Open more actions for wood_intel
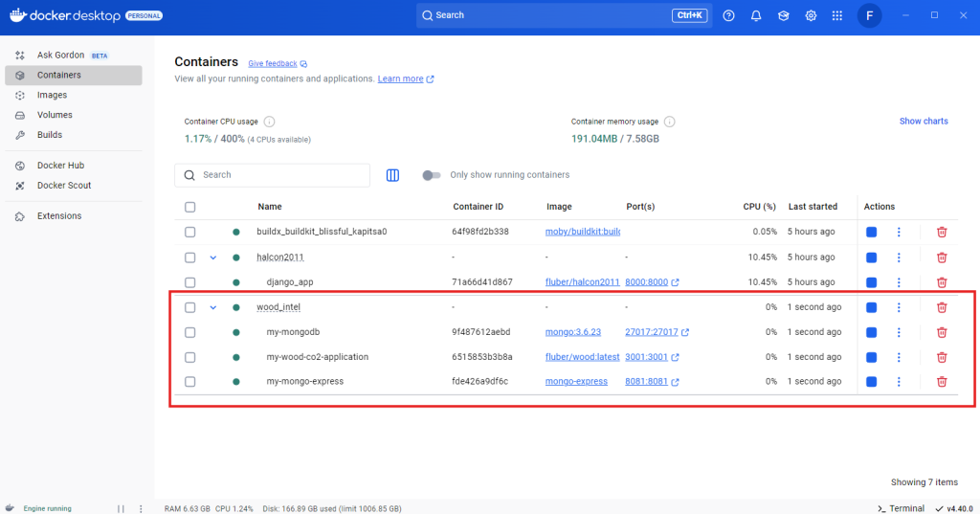This screenshot has width=980, height=514. click(x=899, y=307)
